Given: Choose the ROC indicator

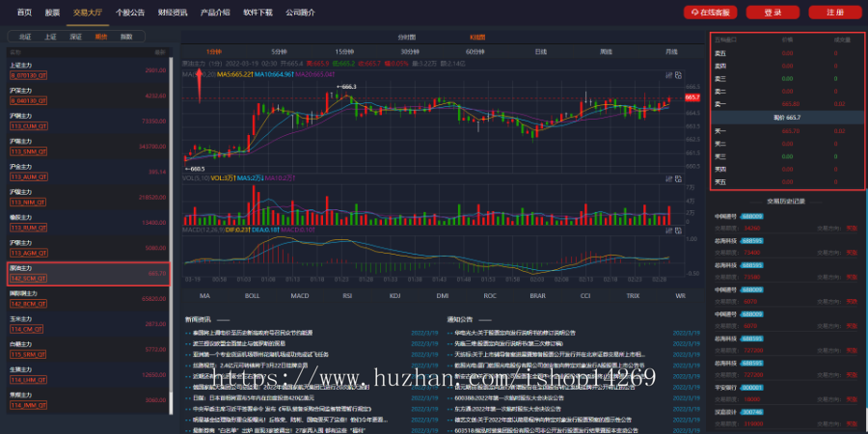Looking at the screenshot, I should click(490, 296).
